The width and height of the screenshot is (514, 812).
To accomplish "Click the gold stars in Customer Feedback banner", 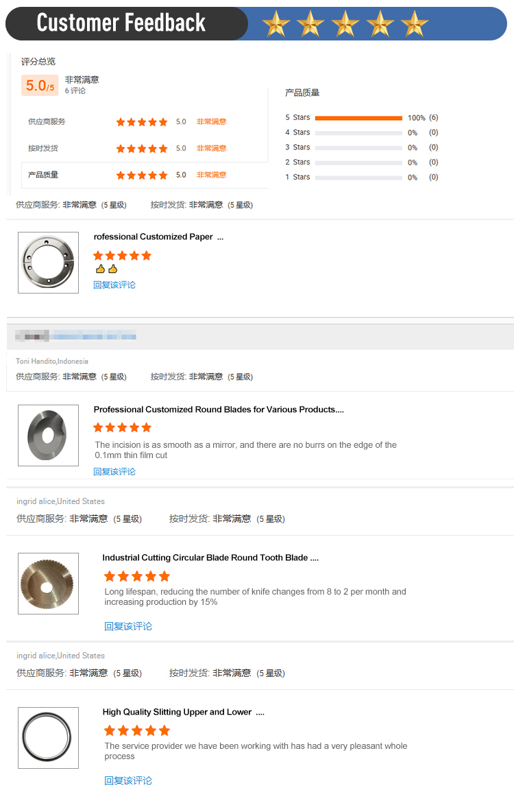I will click(x=345, y=24).
